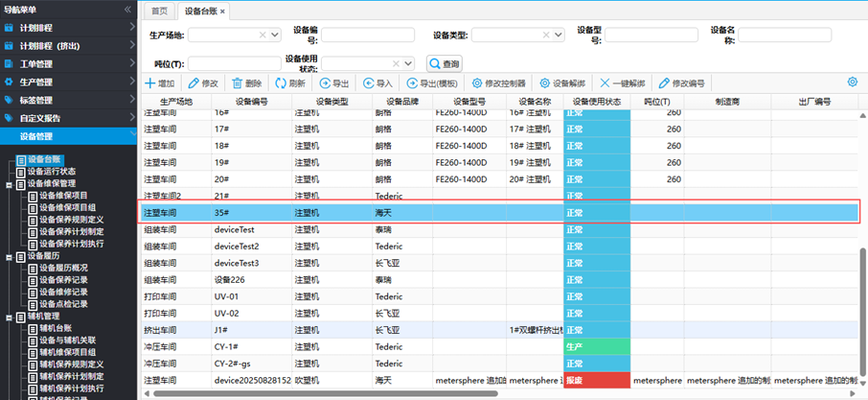The height and width of the screenshot is (400, 868).
Task: Click the 删除 trash icon
Action: click(238, 83)
